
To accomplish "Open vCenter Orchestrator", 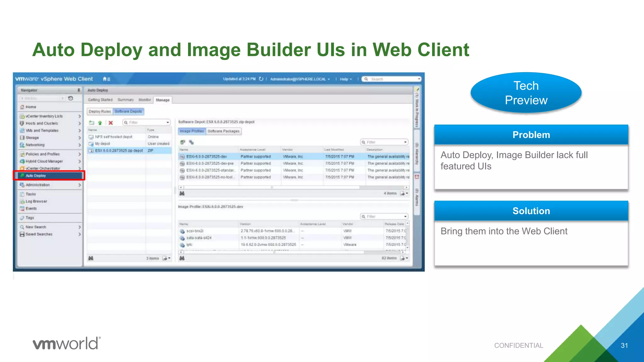I will point(42,168).
